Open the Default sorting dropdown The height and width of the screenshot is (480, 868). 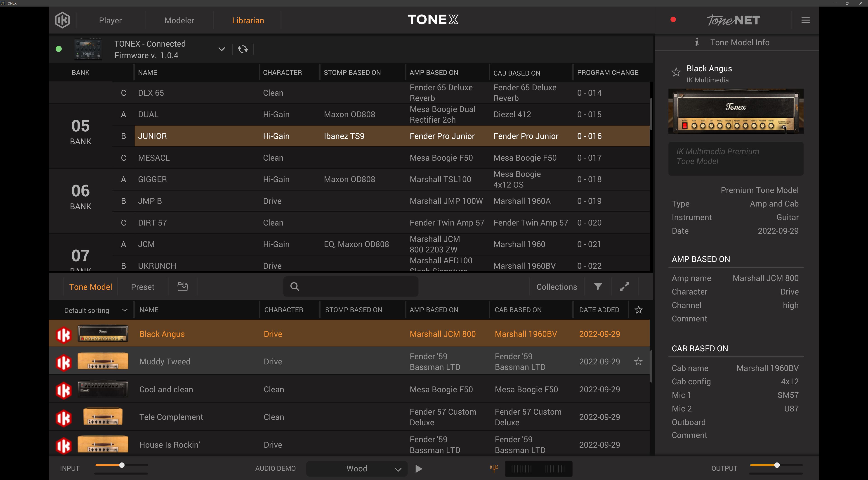click(x=95, y=310)
